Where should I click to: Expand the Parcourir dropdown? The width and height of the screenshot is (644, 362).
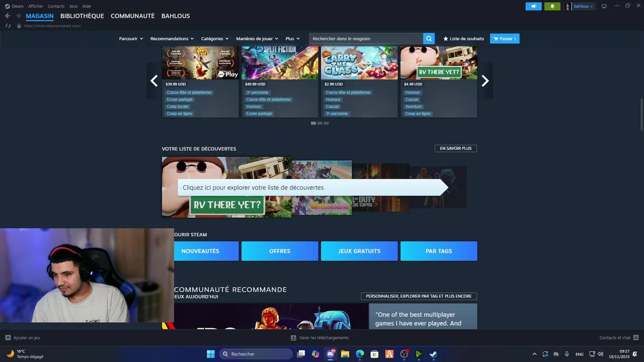coord(131,39)
